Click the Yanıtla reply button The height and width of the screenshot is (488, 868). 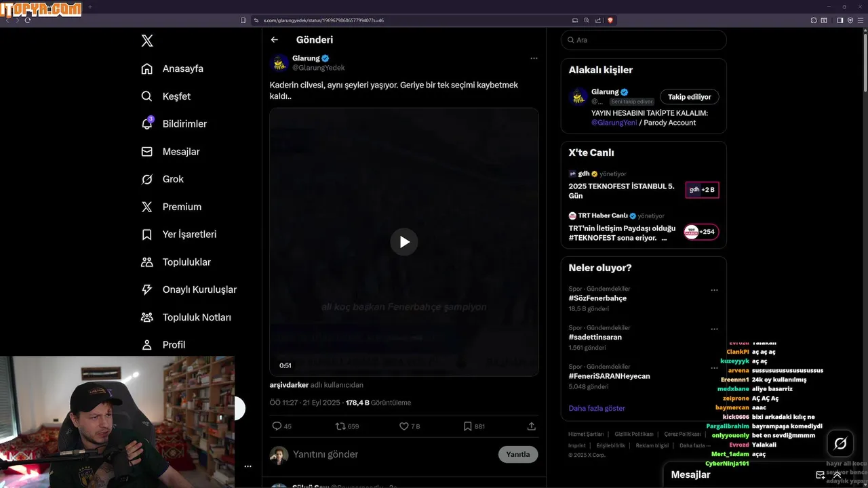point(518,454)
